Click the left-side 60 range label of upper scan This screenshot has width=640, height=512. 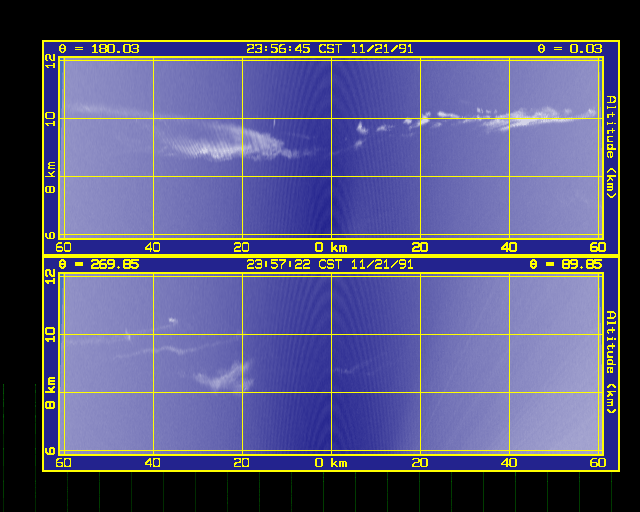tap(63, 247)
